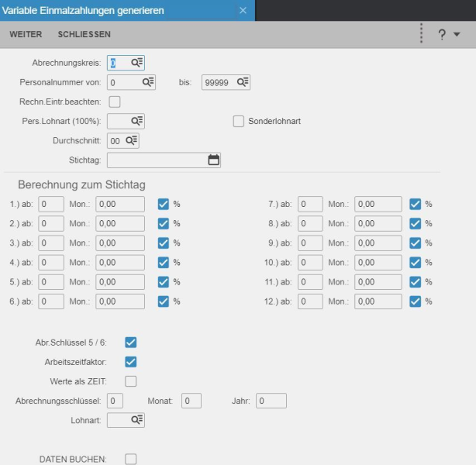Uncheck percent checkbox in row 6.)
This screenshot has height=465, width=476.
point(164,301)
